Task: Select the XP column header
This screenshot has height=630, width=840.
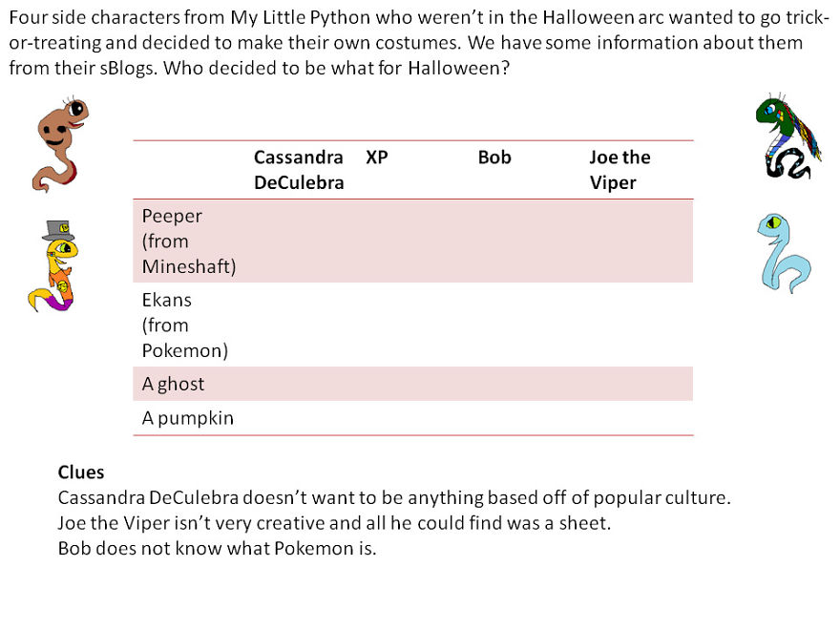Action: click(377, 157)
